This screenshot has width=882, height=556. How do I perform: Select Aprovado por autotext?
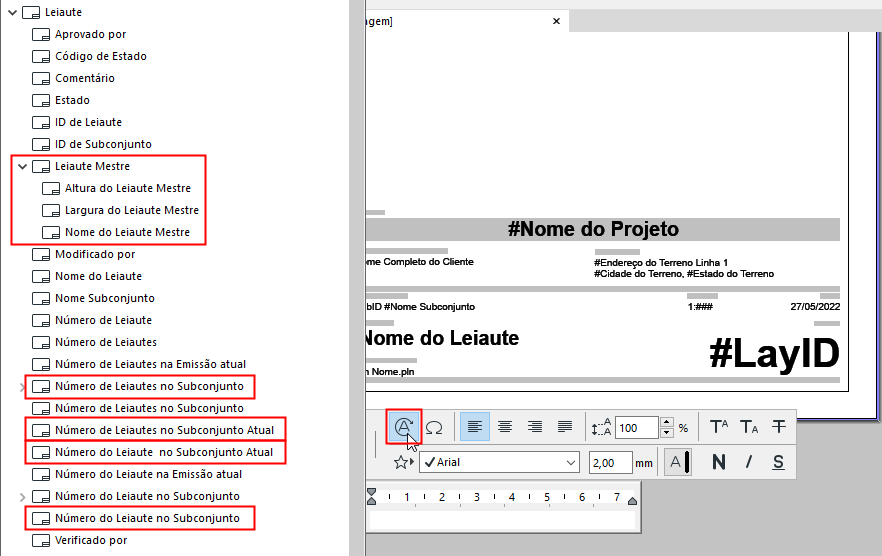click(90, 34)
